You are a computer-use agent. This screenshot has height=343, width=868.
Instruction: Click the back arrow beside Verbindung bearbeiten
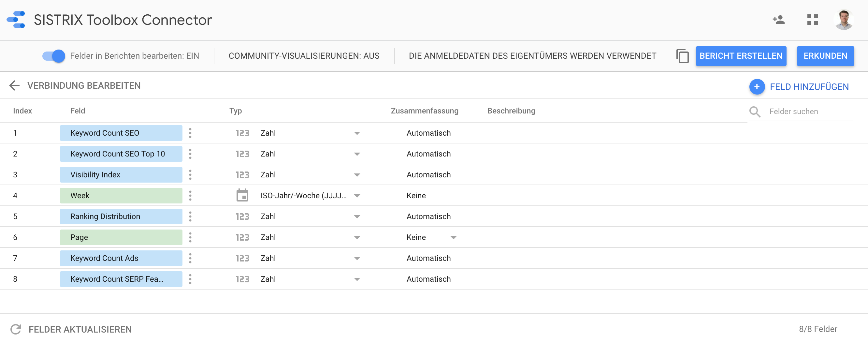coord(14,86)
